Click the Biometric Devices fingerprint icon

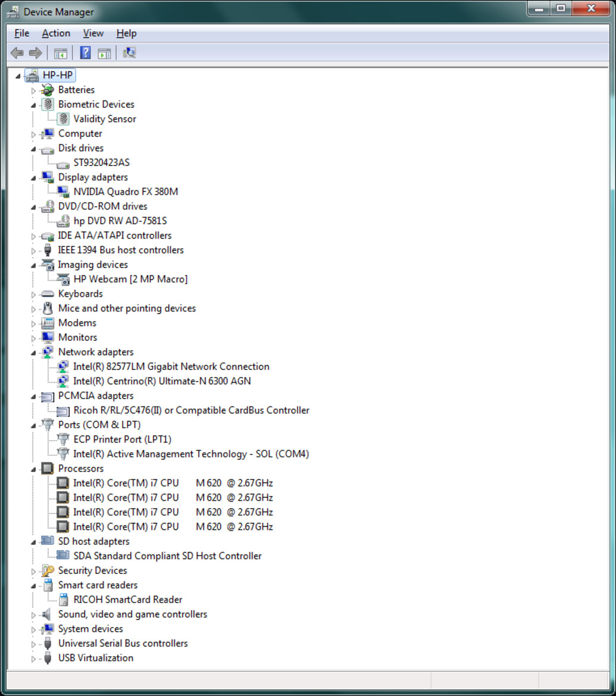coord(48,104)
